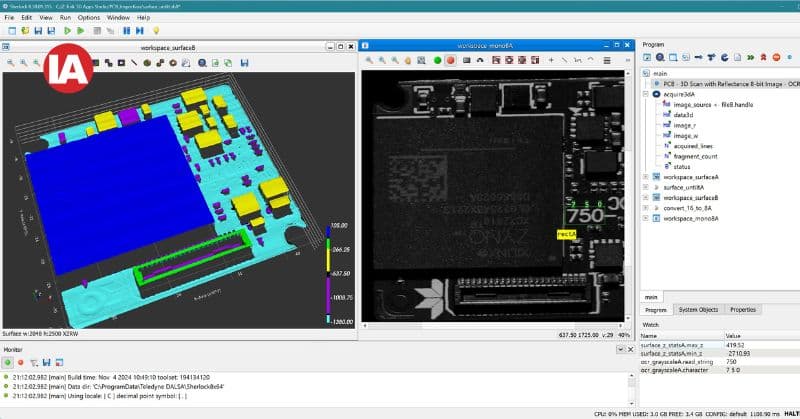This screenshot has height=419, width=800.
Task: Collapse the acquire3dA tree node
Action: point(646,94)
